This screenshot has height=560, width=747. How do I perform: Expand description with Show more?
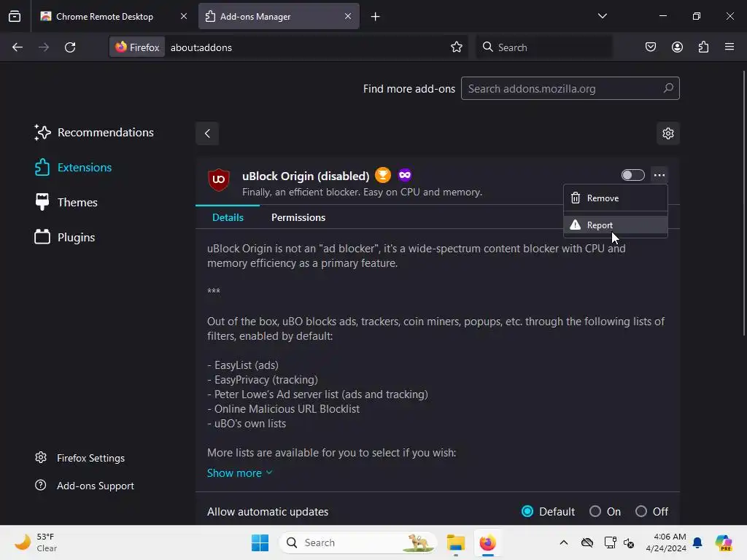click(x=239, y=472)
